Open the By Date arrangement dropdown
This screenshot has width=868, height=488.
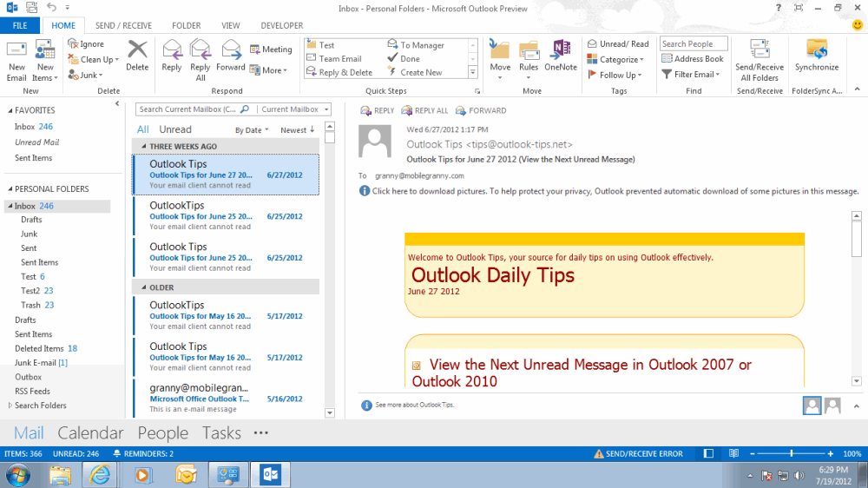(252, 130)
